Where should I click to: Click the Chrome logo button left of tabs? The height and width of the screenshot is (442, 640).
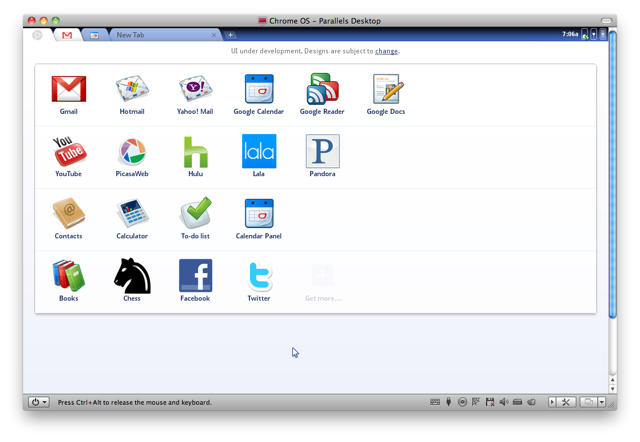click(37, 35)
